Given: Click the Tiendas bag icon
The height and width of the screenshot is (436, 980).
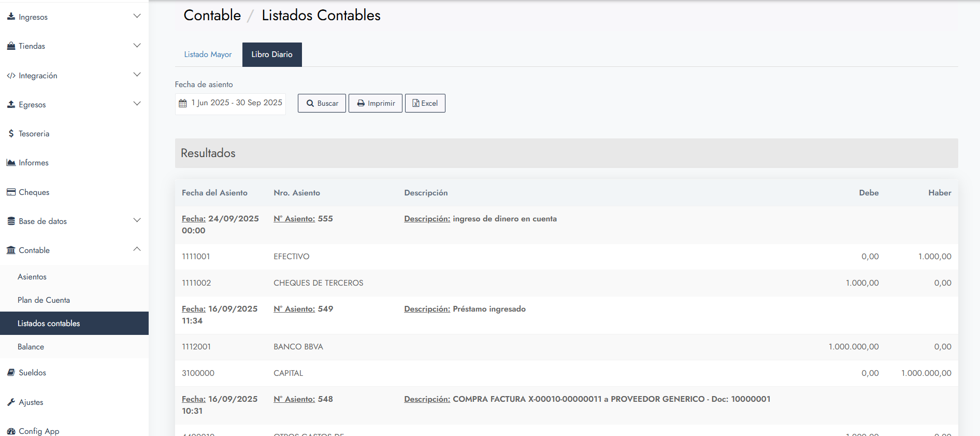Looking at the screenshot, I should click(x=11, y=46).
